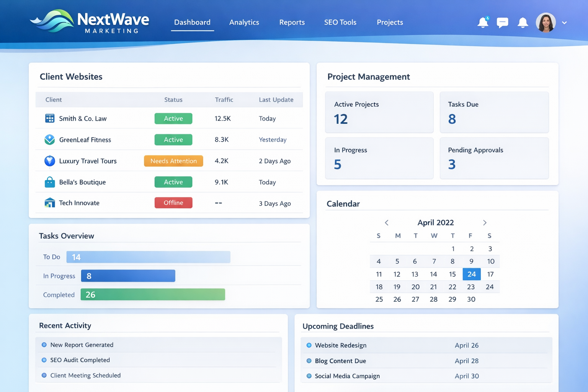Open the New Report Generated activity
The width and height of the screenshot is (588, 392).
(x=82, y=345)
